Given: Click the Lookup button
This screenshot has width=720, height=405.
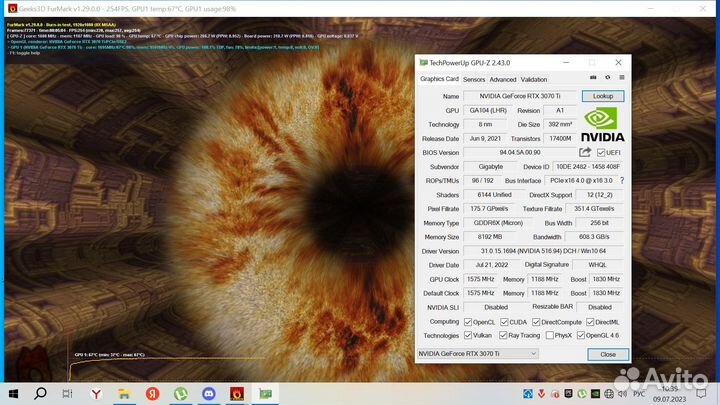Looking at the screenshot, I should click(x=603, y=96).
